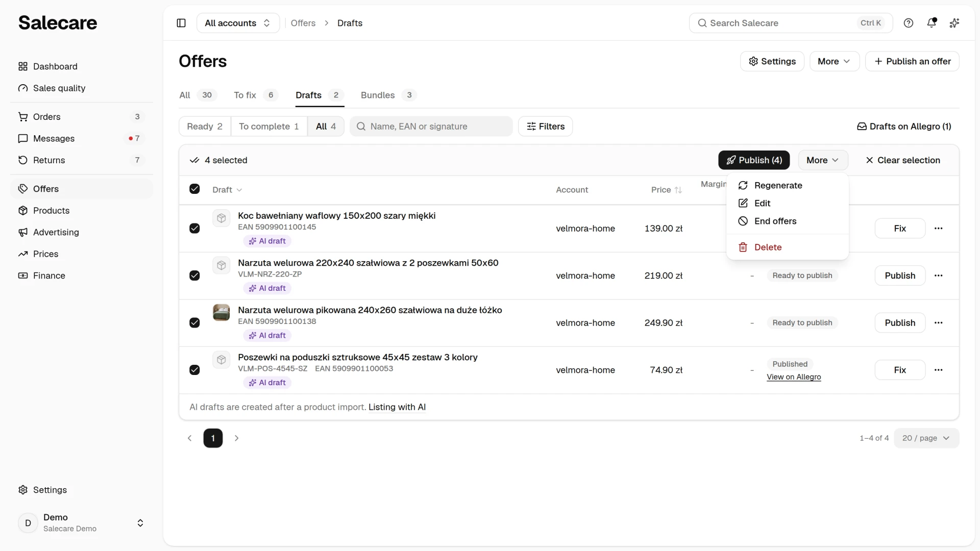Open row menu for Poszewki na poduszki draft

click(x=939, y=370)
